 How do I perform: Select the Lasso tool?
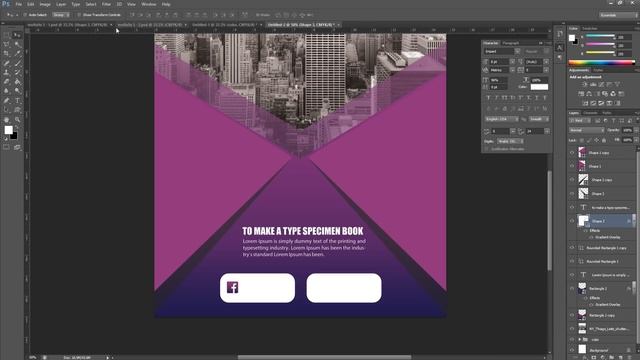click(7, 44)
